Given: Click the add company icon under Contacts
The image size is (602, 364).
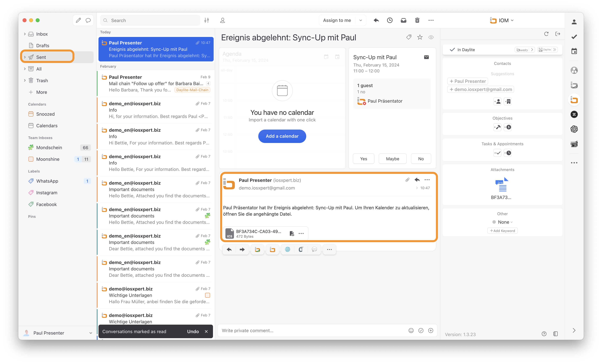Looking at the screenshot, I should [x=508, y=101].
